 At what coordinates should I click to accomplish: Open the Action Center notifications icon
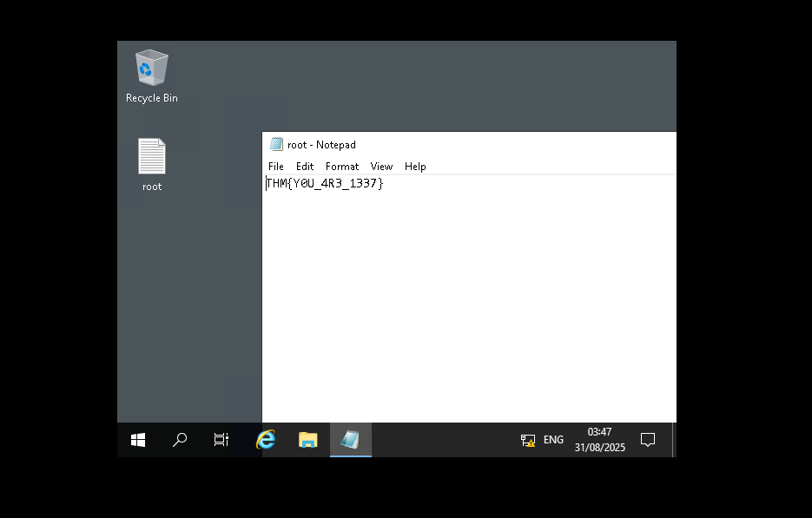[647, 440]
